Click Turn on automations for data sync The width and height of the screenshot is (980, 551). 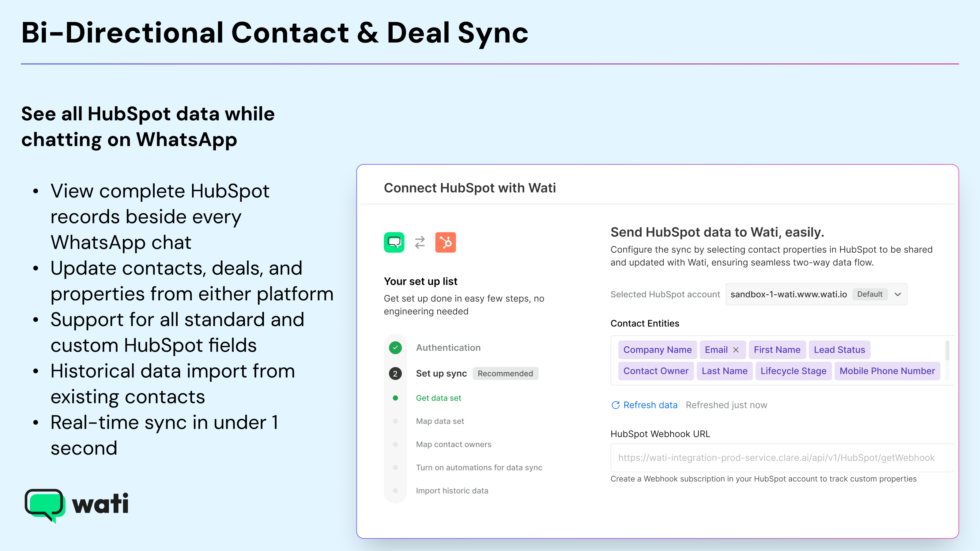coord(479,467)
